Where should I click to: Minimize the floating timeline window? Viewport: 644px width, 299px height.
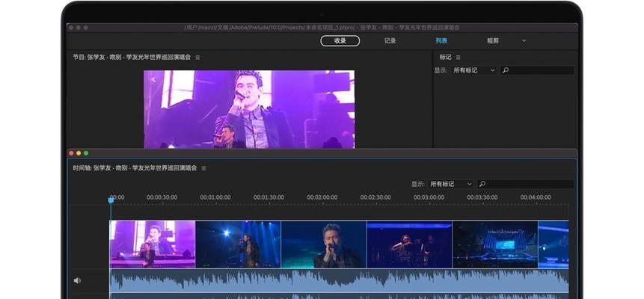coord(79,153)
